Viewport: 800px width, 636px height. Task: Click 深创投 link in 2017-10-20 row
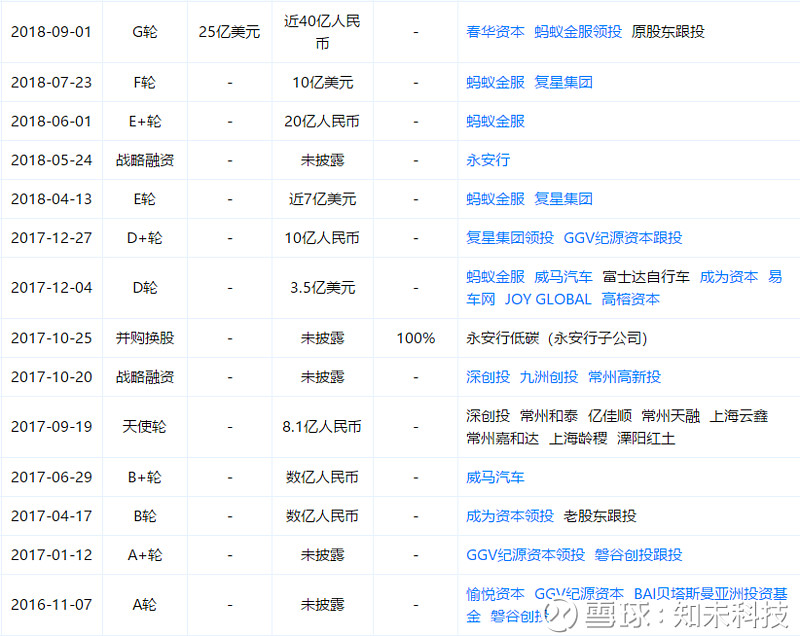click(x=488, y=377)
